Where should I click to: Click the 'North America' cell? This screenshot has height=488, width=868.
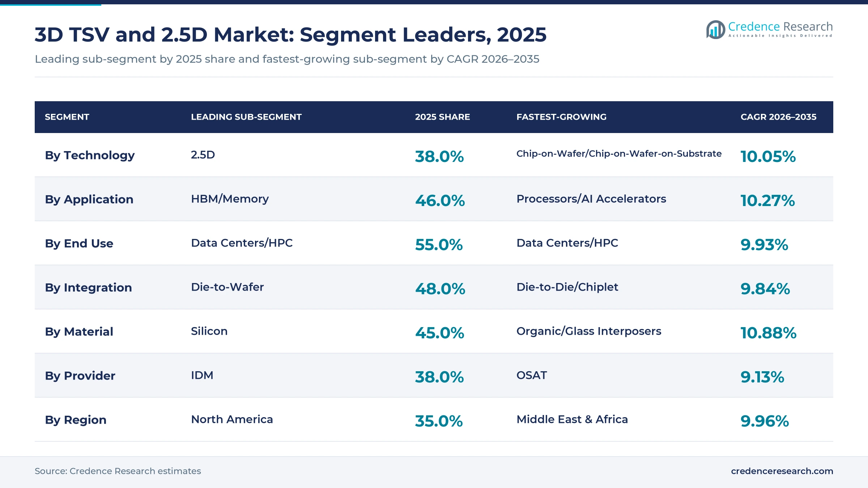pyautogui.click(x=232, y=419)
